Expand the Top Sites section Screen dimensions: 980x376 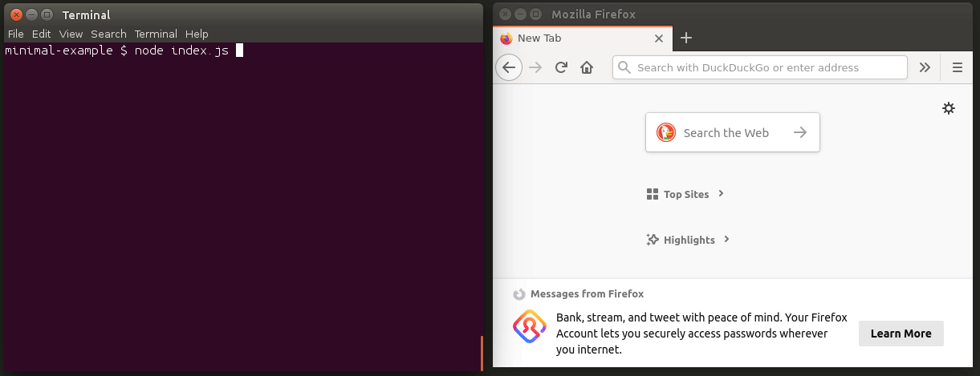coord(722,193)
